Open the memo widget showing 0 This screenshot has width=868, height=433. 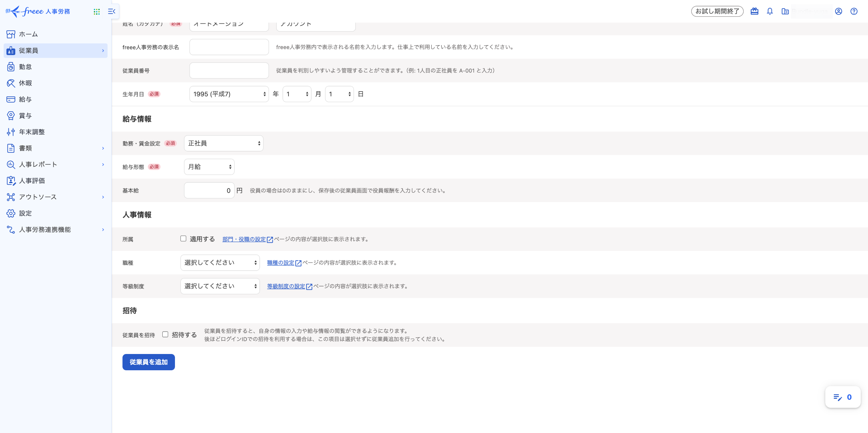[x=843, y=397]
